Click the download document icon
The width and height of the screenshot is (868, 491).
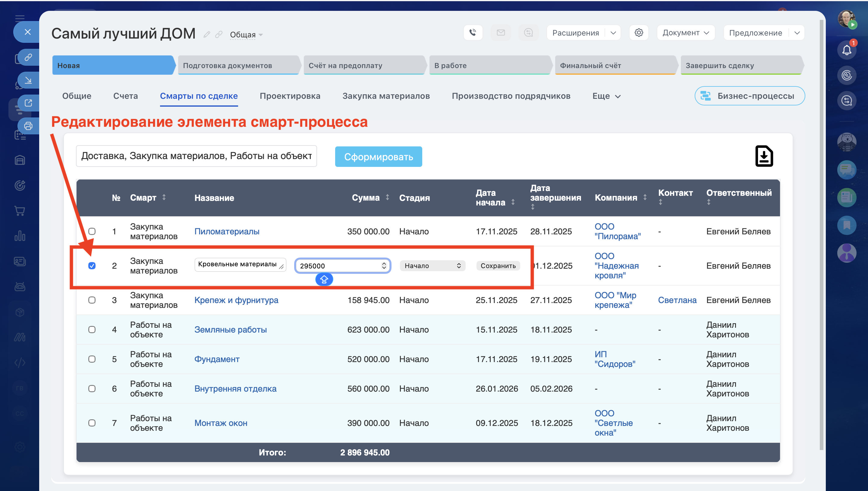click(x=764, y=156)
